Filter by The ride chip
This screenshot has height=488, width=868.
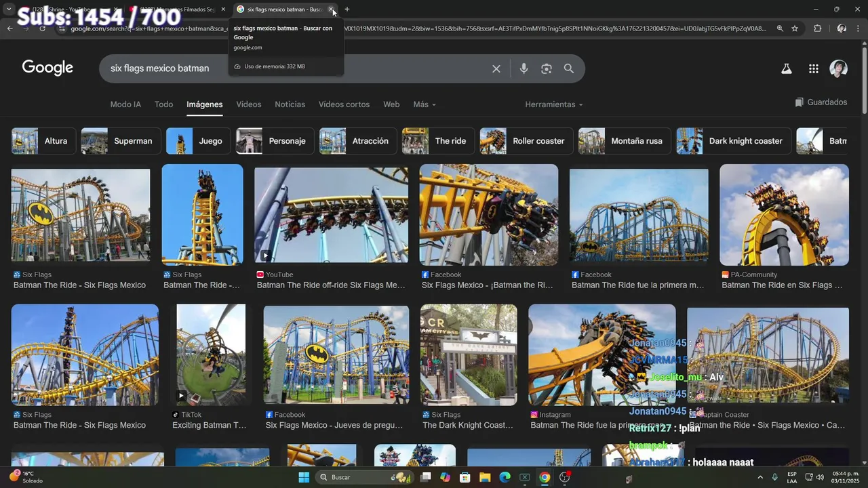click(x=438, y=141)
